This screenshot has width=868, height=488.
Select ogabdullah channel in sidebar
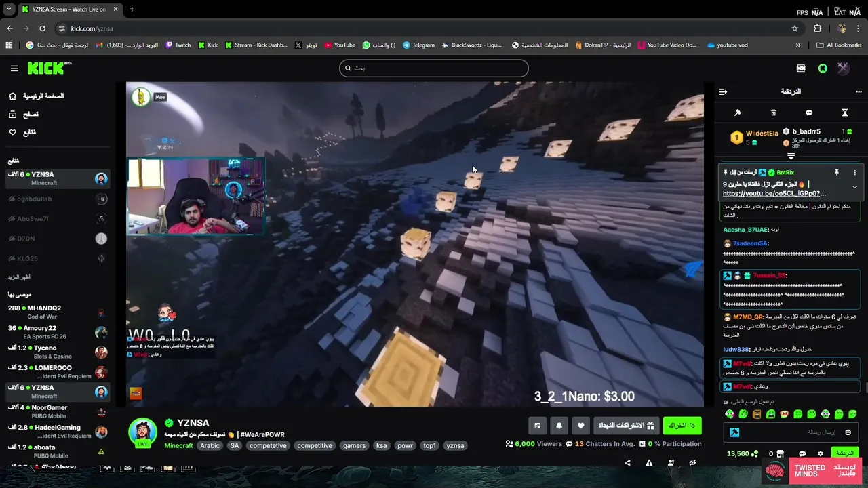coord(58,199)
